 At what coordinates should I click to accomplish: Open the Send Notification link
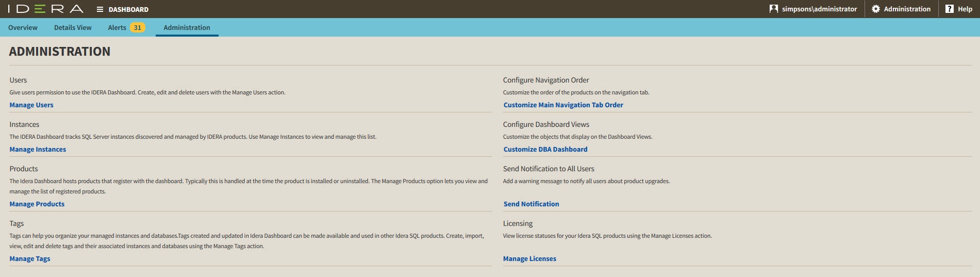pyautogui.click(x=531, y=204)
